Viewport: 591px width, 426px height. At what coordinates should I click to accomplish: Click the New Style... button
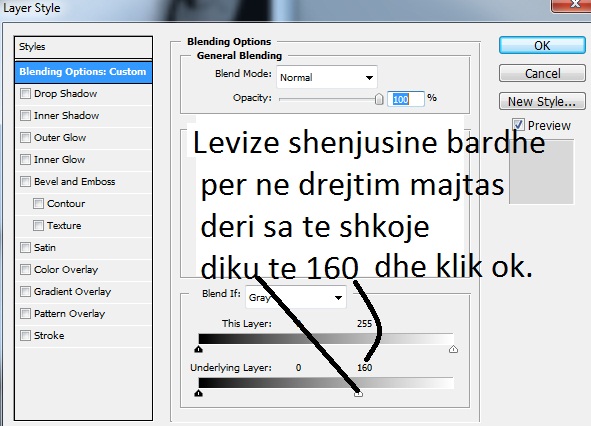point(542,101)
